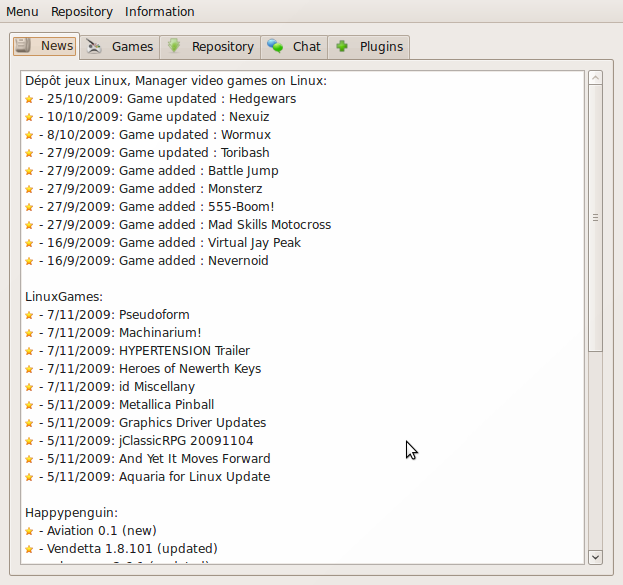
Task: Click the star beside 555-Boom! entry
Action: [29, 207]
